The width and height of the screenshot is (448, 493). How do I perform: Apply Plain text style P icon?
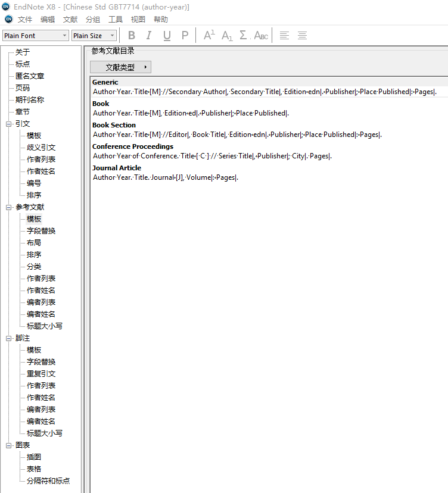185,35
